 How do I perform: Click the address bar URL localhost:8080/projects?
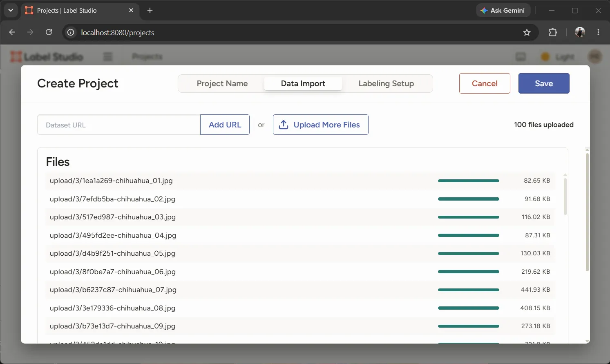118,33
